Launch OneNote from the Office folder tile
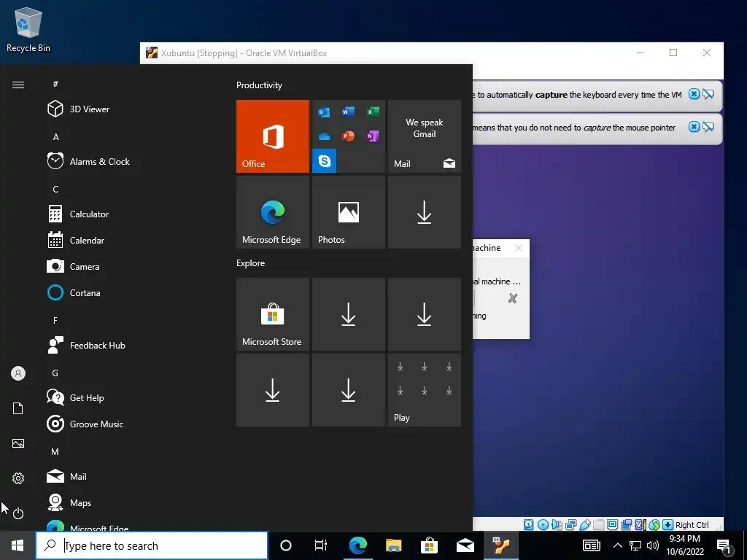Image resolution: width=747 pixels, height=560 pixels. 373,136
